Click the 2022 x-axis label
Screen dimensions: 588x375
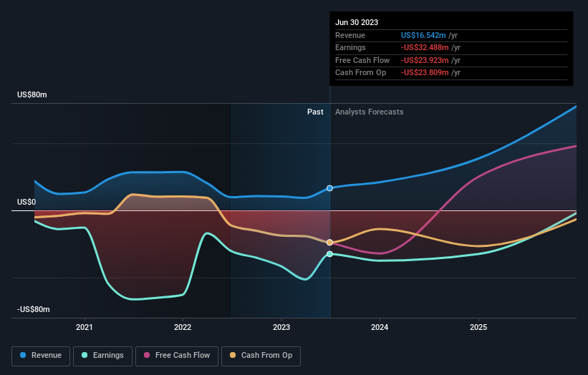[x=183, y=328]
